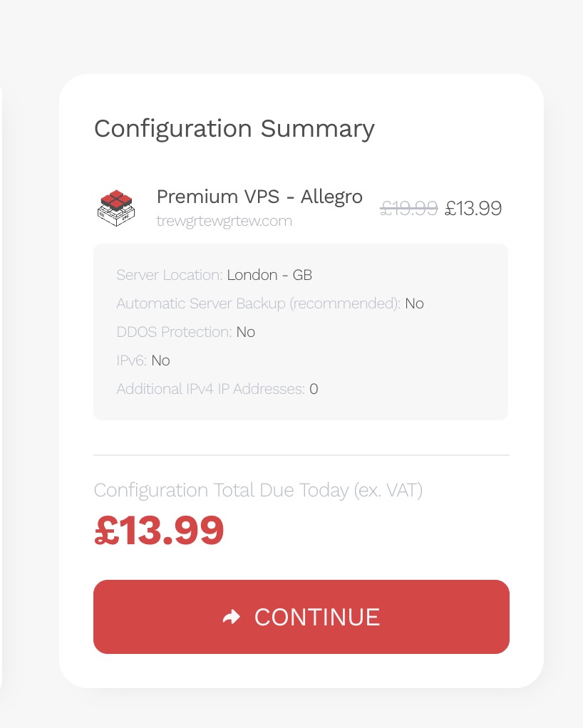This screenshot has width=583, height=728.
Task: Click the arrow icon on the Continue button
Action: 232,617
